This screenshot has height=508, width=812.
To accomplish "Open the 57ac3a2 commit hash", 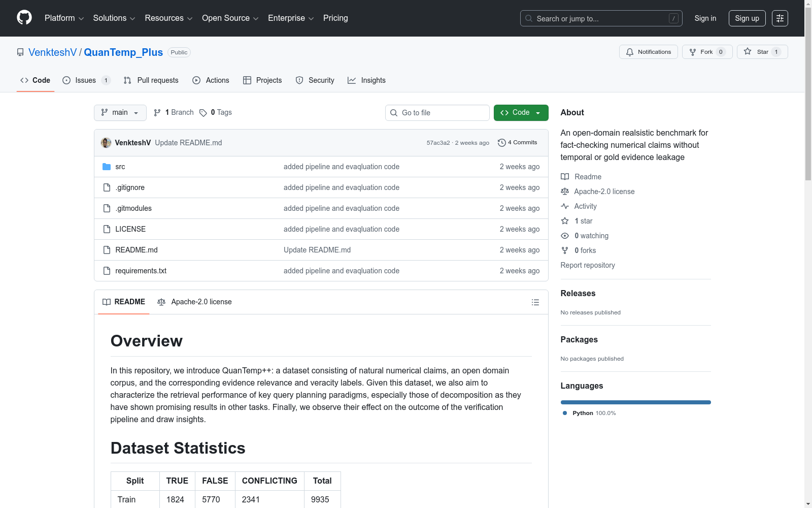I will pyautogui.click(x=438, y=143).
